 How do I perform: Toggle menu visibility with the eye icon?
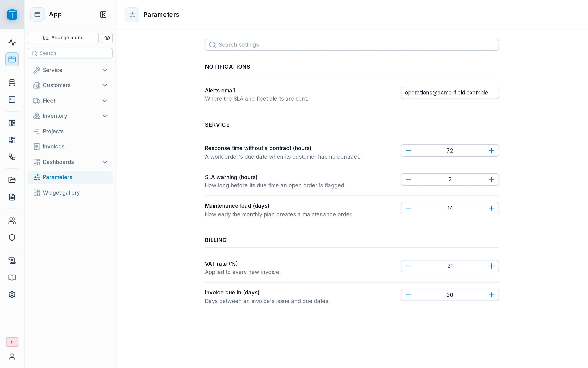point(107,38)
